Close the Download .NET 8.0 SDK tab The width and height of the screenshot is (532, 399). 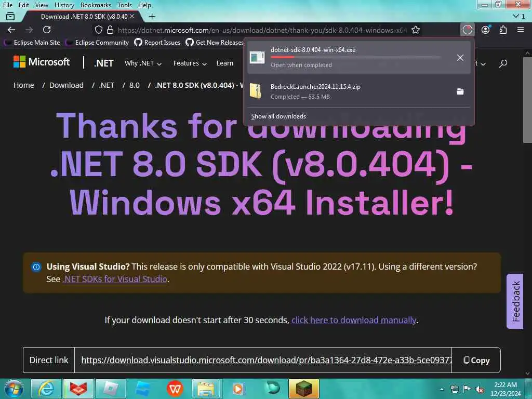point(132,16)
